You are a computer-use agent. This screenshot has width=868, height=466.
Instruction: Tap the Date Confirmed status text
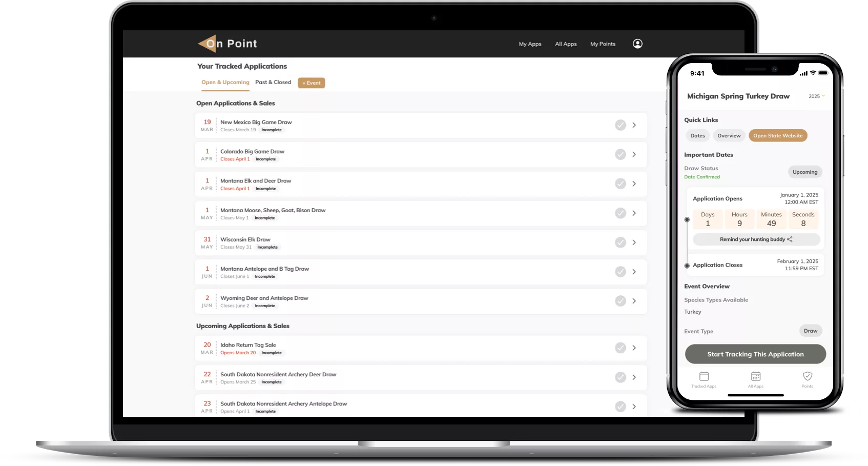tap(702, 177)
